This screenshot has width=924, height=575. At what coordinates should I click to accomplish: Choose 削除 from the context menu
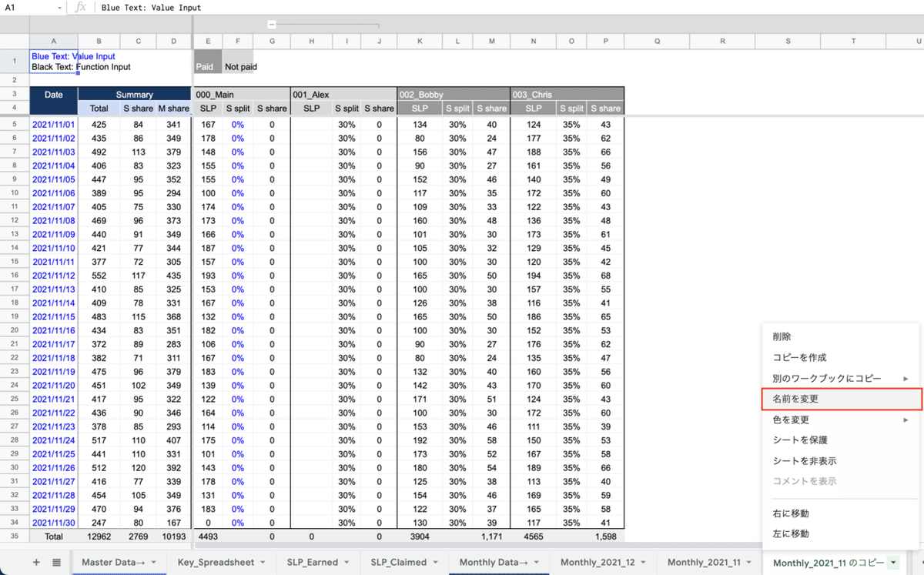tap(840, 337)
